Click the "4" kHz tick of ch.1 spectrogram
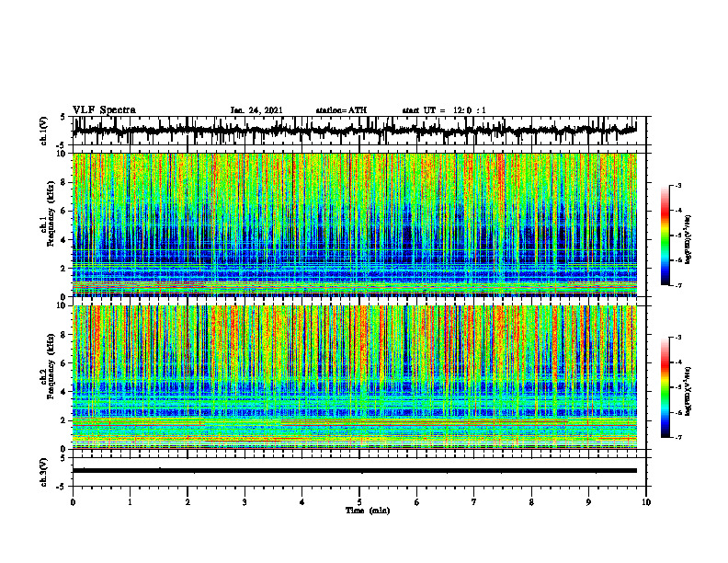728x563 pixels. (x=65, y=240)
